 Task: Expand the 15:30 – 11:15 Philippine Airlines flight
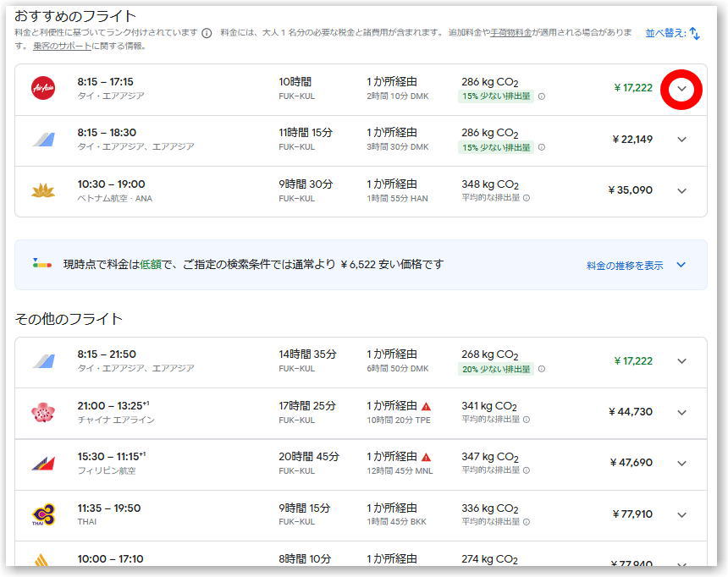[x=681, y=464]
